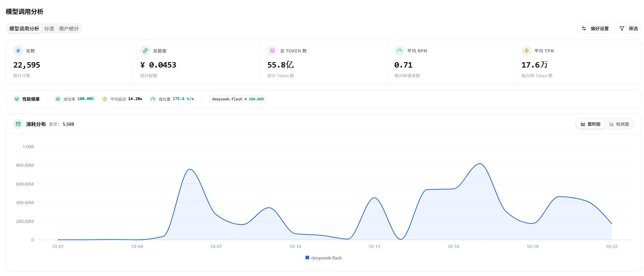
Task: Click the card icon beside 消耗分布
Action: (x=18, y=124)
